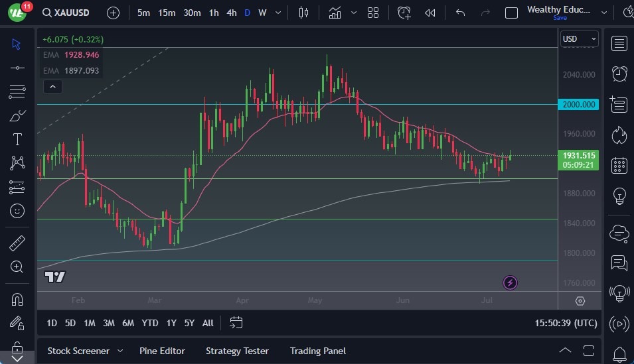
Task: Redo the last chart action
Action: [485, 13]
